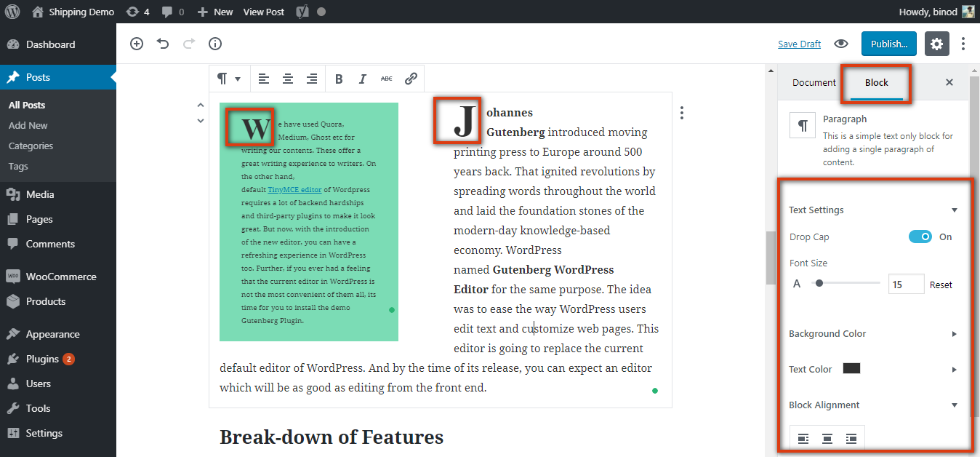
Task: Align text right in the block toolbar
Action: [x=312, y=79]
